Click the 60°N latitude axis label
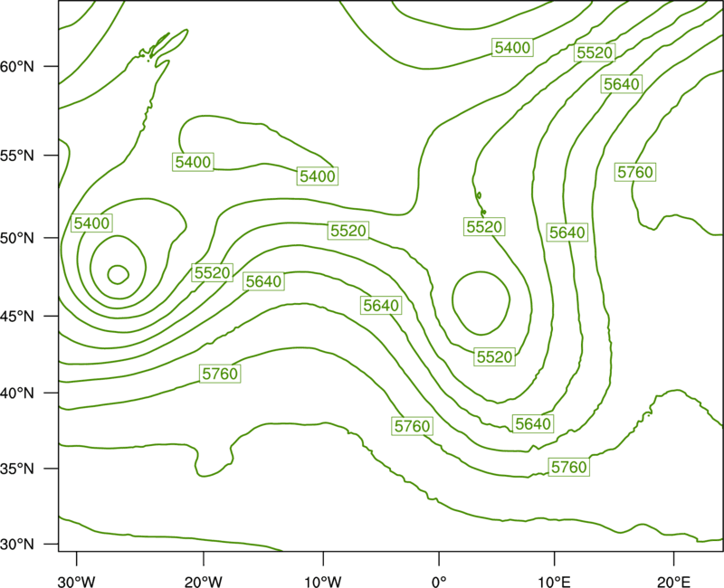The image size is (724, 588). coord(17,67)
